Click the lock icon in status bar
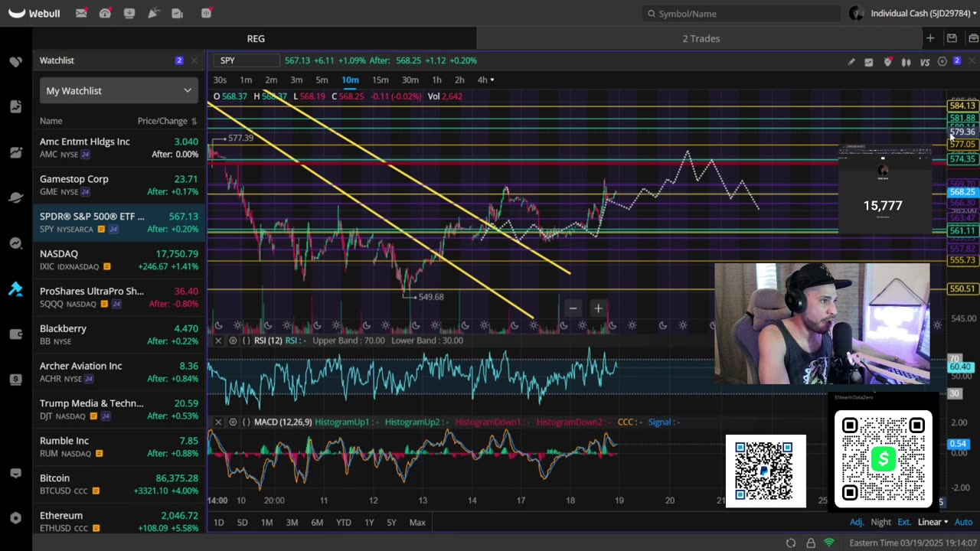 [811, 543]
